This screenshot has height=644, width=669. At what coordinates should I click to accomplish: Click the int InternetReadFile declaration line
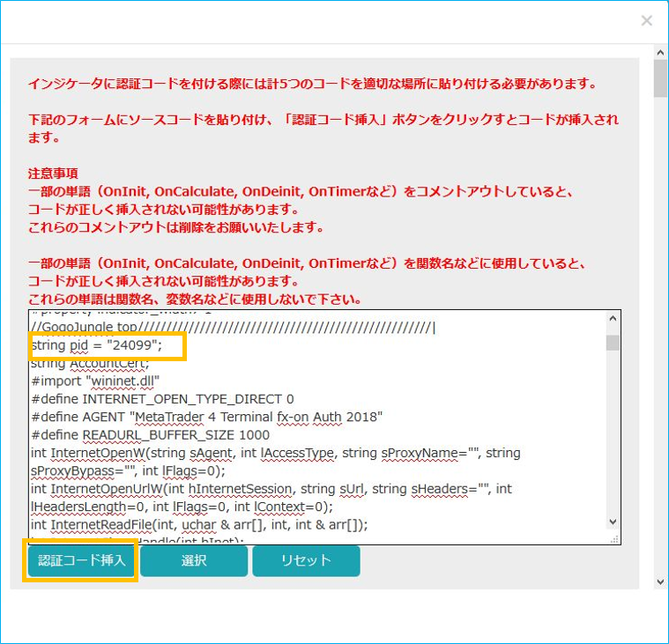199,524
